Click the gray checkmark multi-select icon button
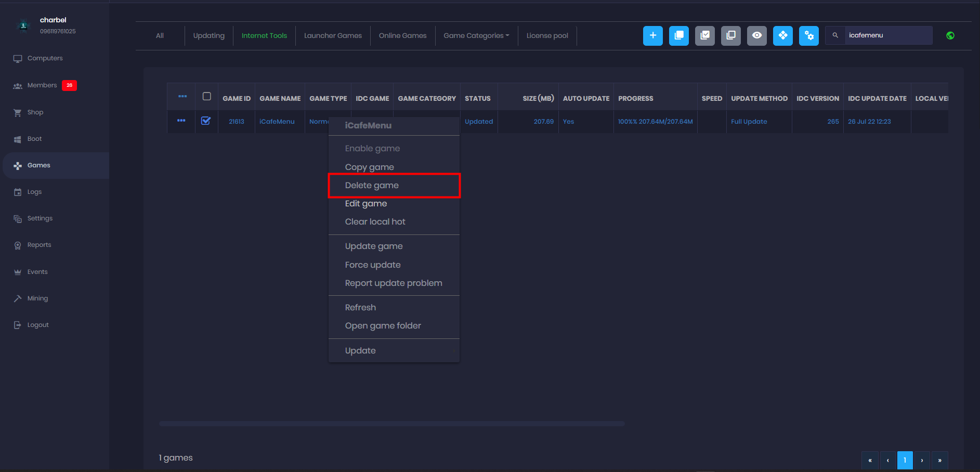 click(x=704, y=35)
